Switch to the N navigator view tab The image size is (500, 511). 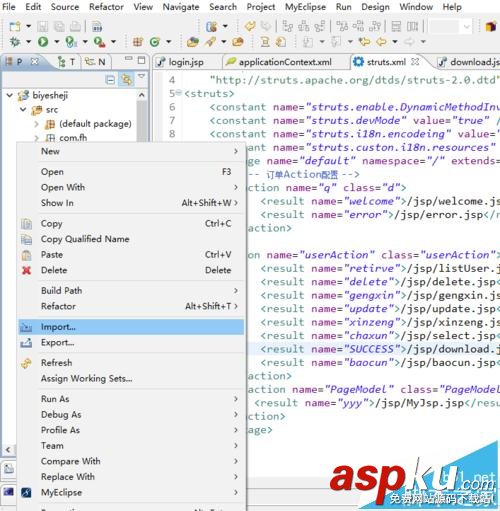[x=96, y=62]
